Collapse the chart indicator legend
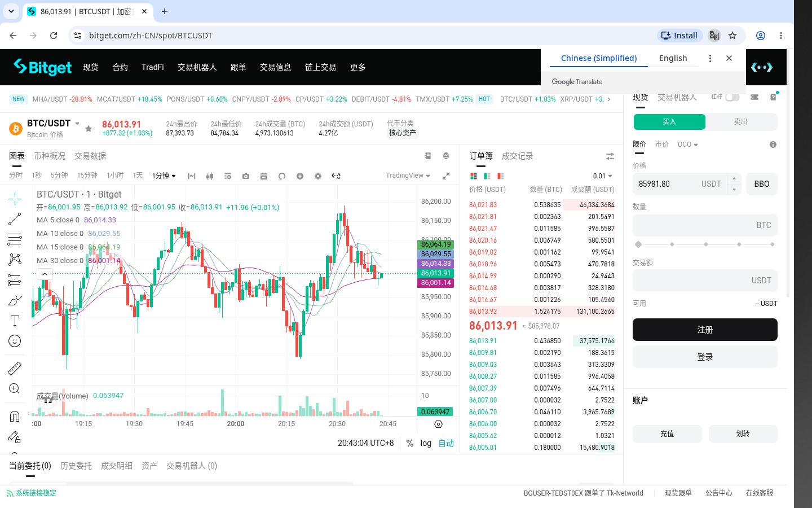This screenshot has height=508, width=812. (x=45, y=274)
